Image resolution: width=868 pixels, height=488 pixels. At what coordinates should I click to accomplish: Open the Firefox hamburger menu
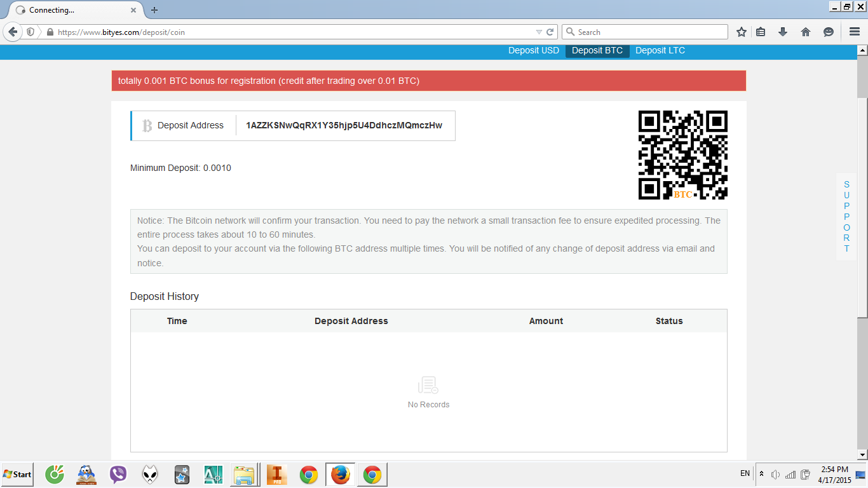(x=855, y=32)
